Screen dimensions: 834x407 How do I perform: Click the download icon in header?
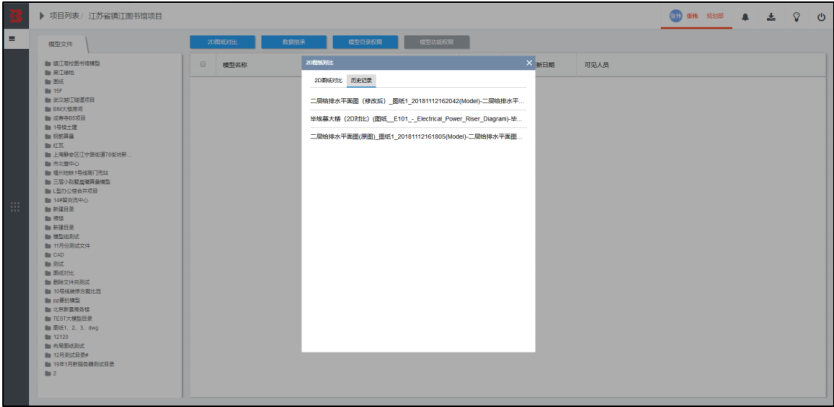(x=771, y=17)
